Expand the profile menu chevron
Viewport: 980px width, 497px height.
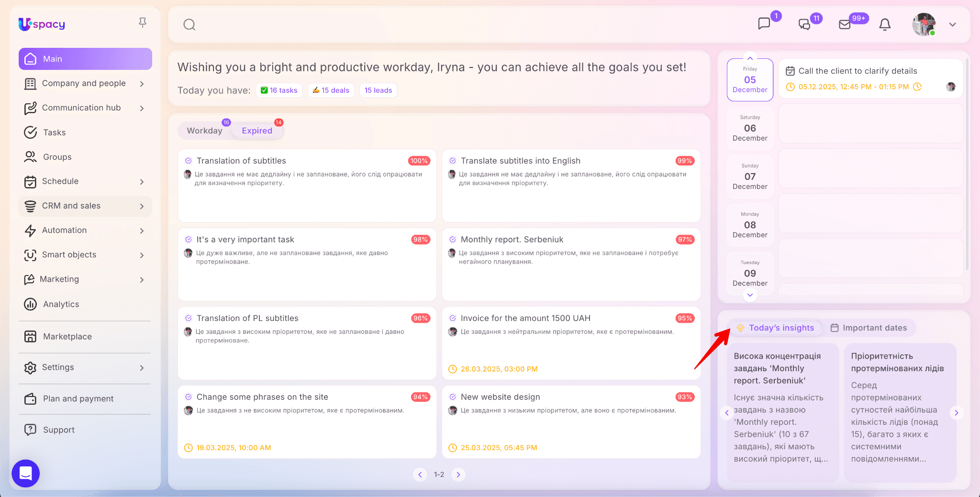click(953, 25)
